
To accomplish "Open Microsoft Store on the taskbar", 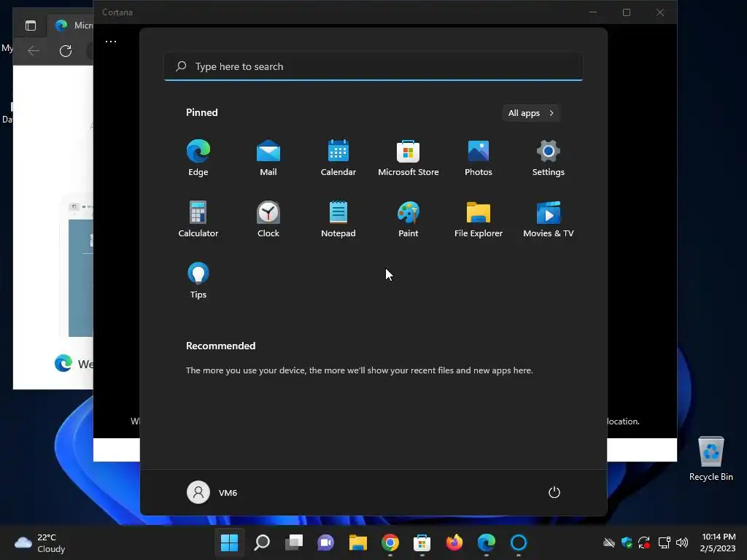I will (422, 542).
